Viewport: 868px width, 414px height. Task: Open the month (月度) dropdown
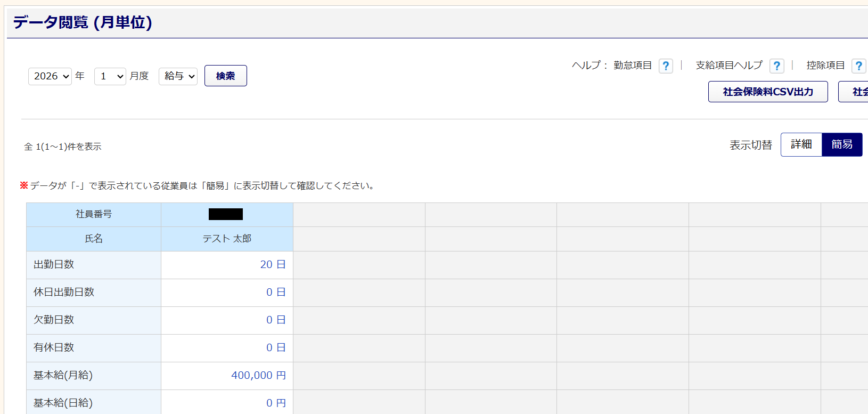110,76
